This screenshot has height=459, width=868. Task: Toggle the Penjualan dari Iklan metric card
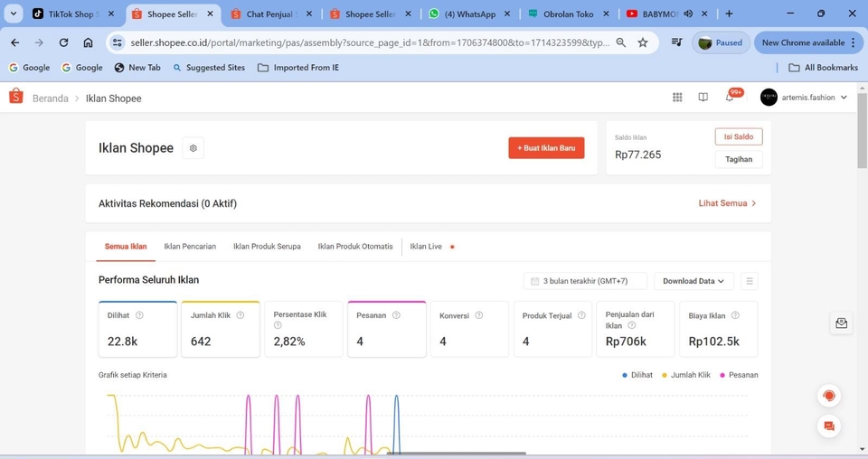pos(636,329)
